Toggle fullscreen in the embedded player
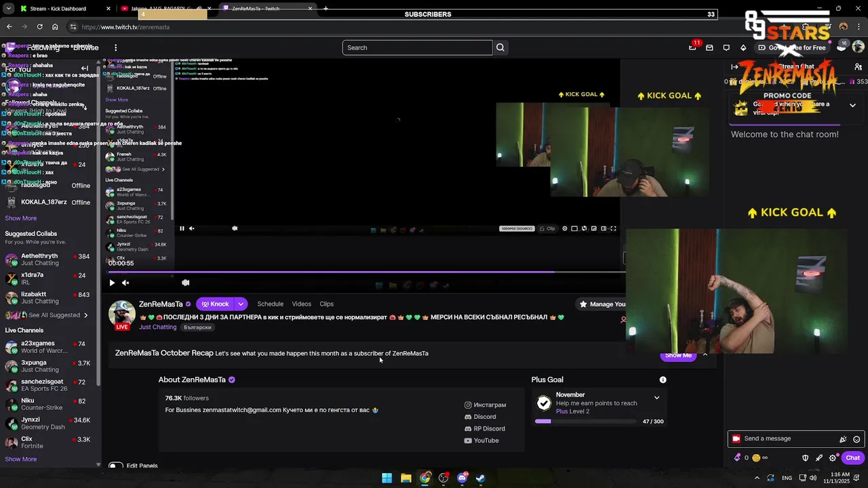This screenshot has width=868, height=488. (x=613, y=228)
